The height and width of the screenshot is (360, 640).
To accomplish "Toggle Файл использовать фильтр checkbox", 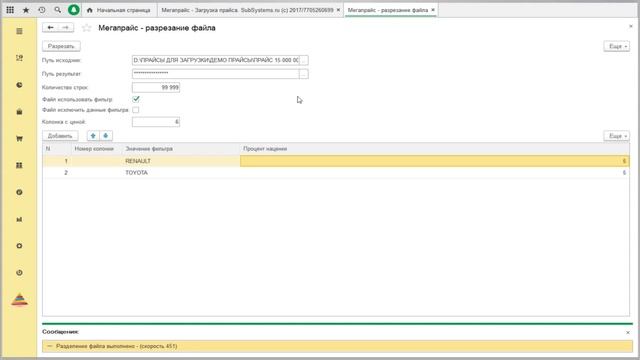I will (136, 99).
